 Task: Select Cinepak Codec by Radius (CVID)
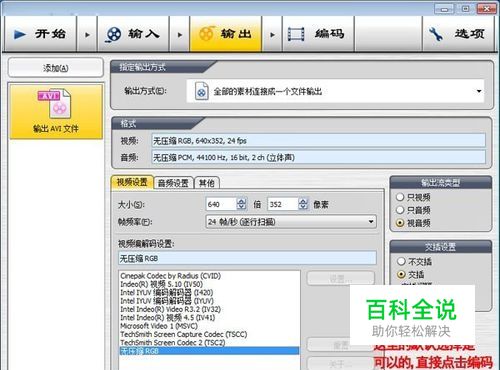point(209,276)
